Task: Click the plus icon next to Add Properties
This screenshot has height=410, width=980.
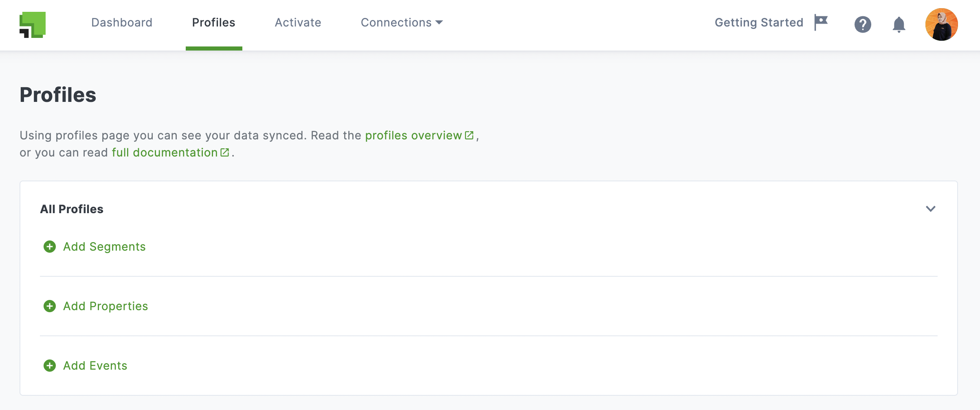Action: pos(50,306)
